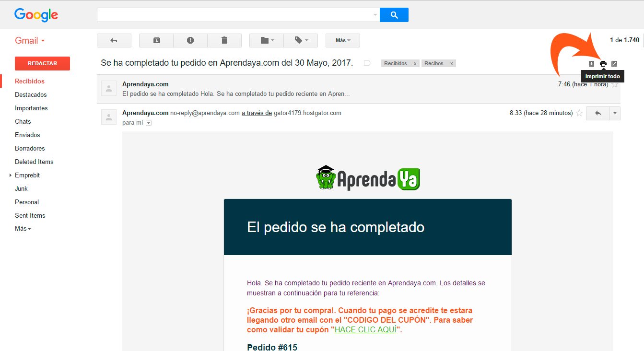Image resolution: width=644 pixels, height=351 pixels.
Task: Open the Junk label
Action: pos(21,188)
